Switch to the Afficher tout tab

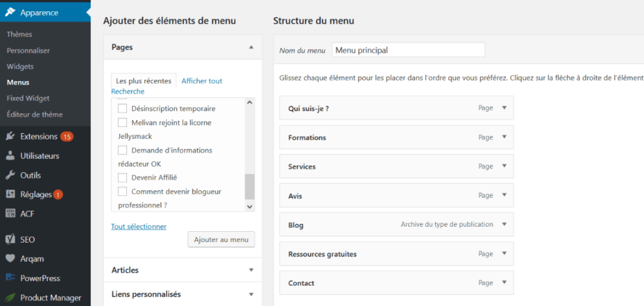point(202,81)
